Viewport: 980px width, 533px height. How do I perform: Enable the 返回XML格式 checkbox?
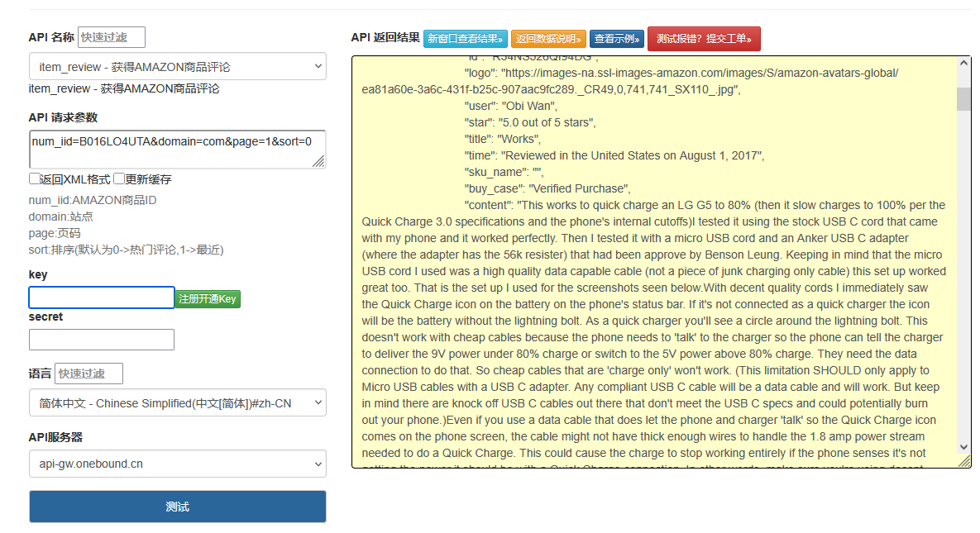click(x=35, y=178)
